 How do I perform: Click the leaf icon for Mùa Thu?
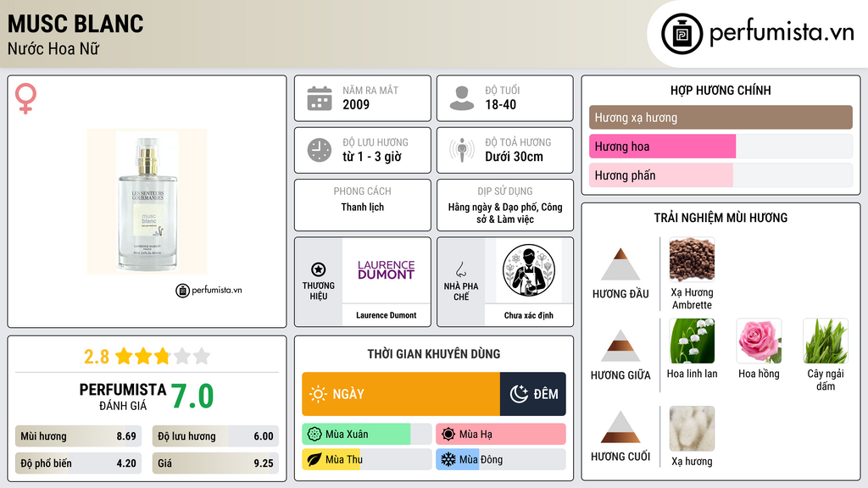(314, 459)
